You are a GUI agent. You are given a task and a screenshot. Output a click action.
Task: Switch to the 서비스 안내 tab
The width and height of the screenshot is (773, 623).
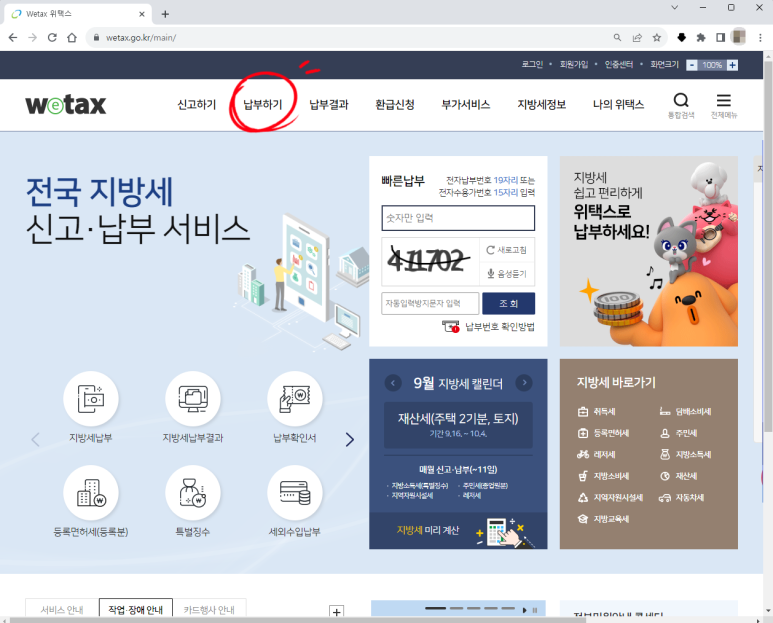click(62, 610)
